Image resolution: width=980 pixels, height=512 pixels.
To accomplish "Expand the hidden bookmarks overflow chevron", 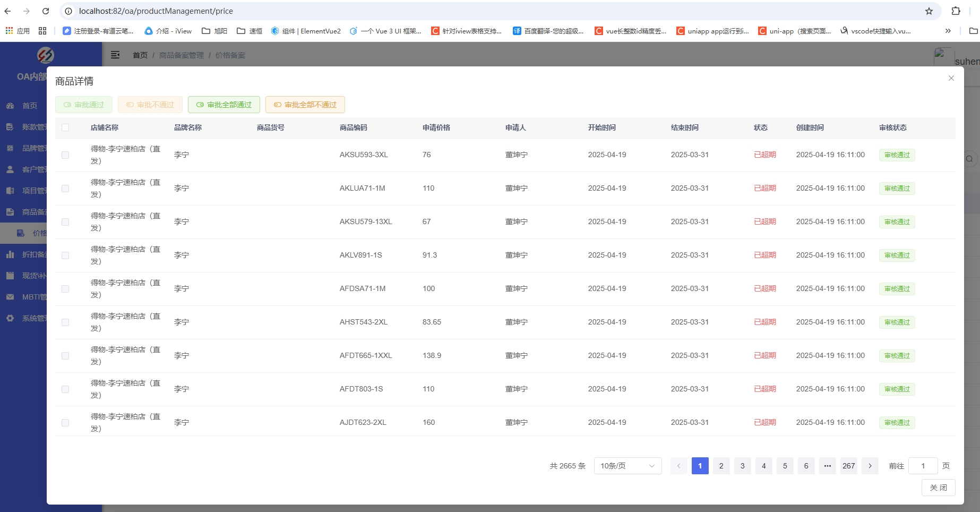I will click(x=948, y=31).
